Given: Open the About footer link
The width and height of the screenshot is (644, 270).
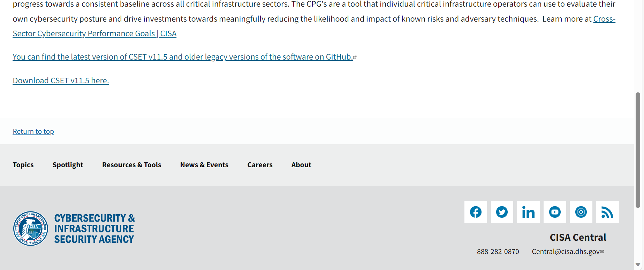Looking at the screenshot, I should point(301,165).
